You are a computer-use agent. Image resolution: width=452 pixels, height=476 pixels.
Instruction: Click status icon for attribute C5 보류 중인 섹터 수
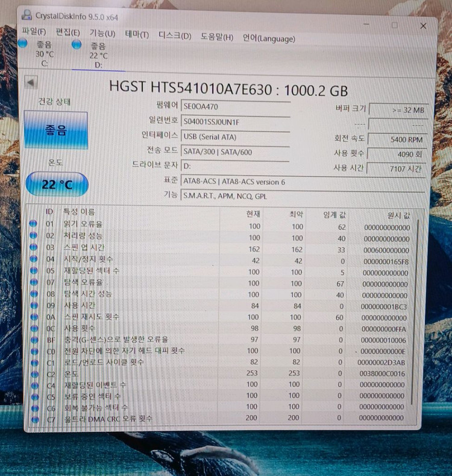pos(35,397)
